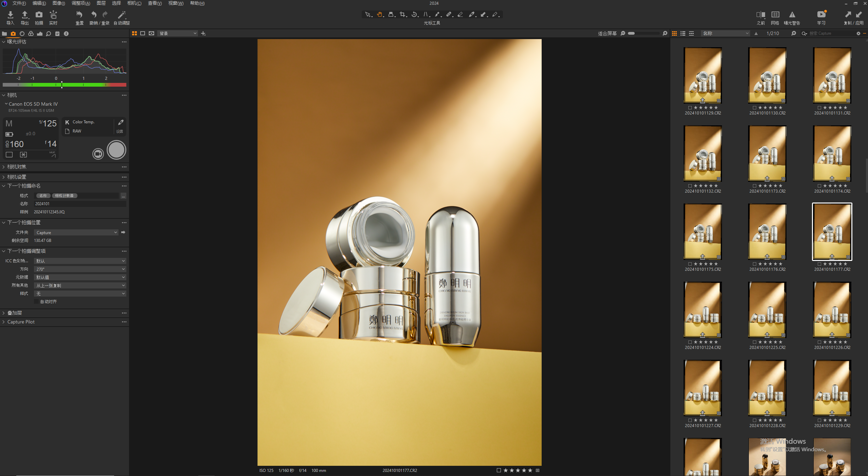Open the Library folder tool tab
This screenshot has width=868, height=476.
tap(4, 34)
